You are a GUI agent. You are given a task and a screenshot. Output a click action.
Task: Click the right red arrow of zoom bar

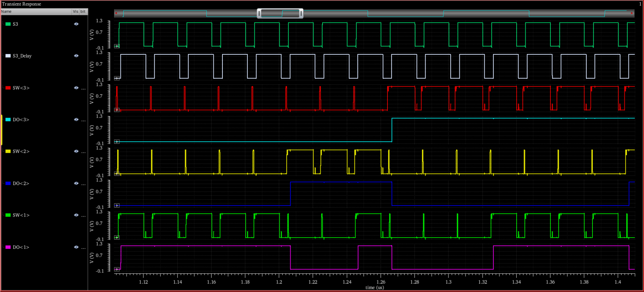coord(632,13)
